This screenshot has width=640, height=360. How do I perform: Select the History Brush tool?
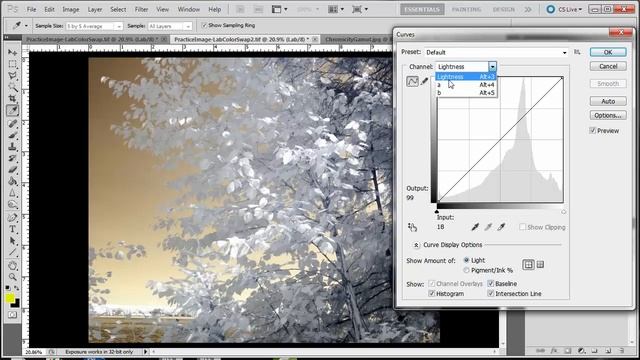(12, 158)
